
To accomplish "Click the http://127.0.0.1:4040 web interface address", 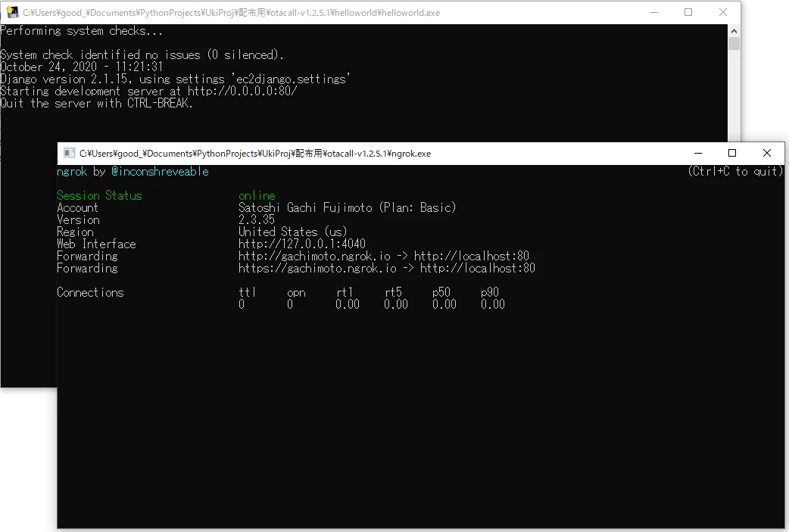I will 302,244.
